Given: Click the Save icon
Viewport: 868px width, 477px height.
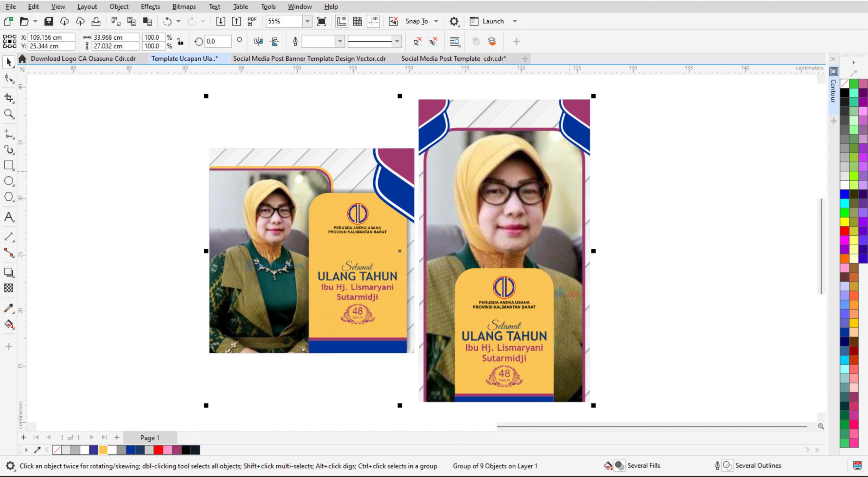Looking at the screenshot, I should coord(49,21).
